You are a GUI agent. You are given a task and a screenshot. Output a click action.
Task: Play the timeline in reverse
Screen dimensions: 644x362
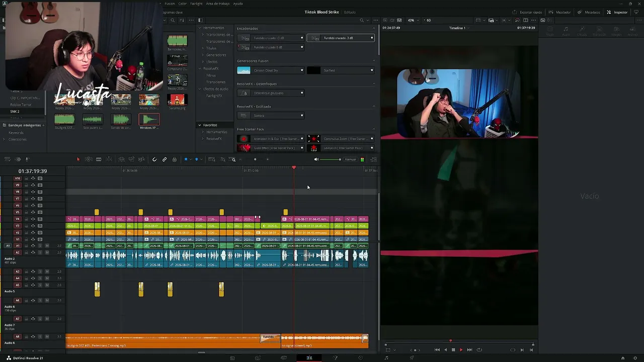(x=445, y=350)
